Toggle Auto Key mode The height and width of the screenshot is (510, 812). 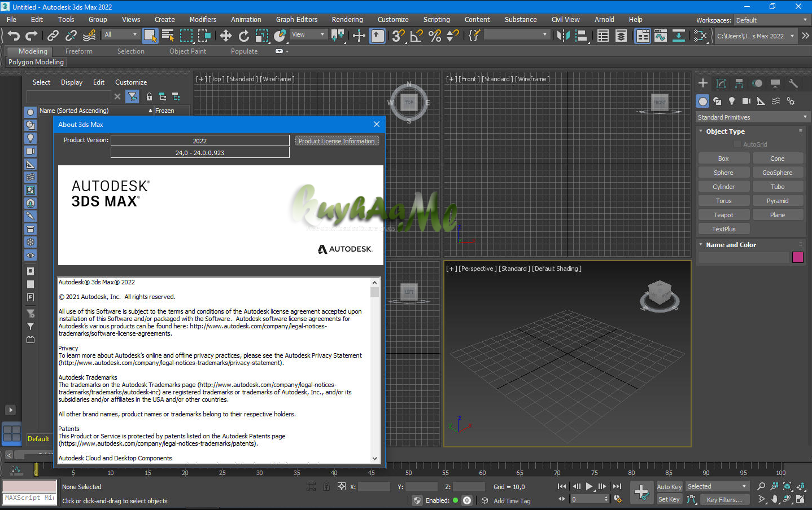pos(669,486)
